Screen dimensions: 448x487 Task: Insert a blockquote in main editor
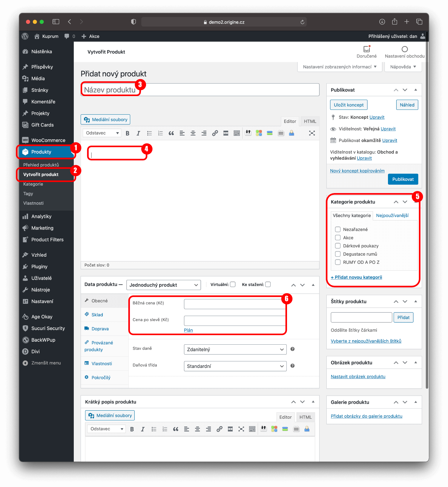[x=171, y=133]
